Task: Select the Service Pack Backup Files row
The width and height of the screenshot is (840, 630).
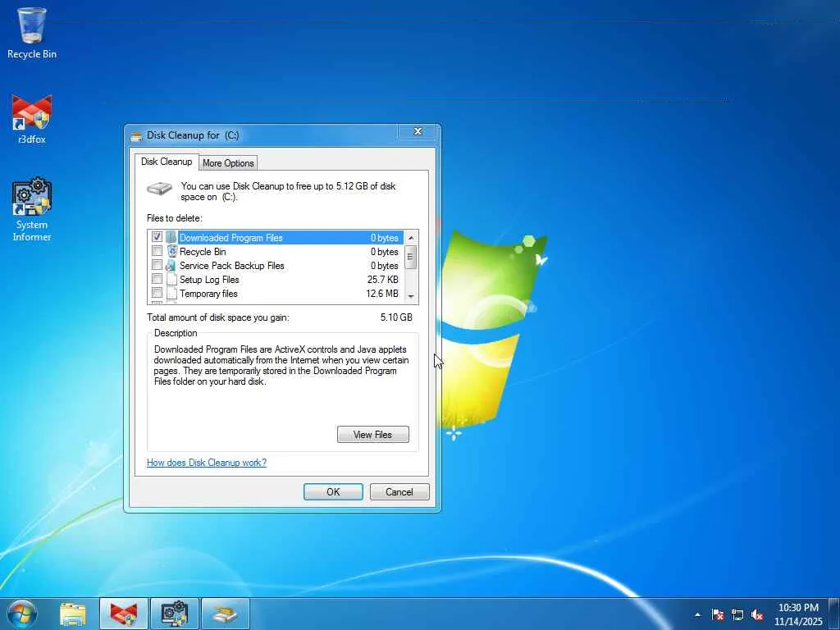Action: click(x=276, y=265)
